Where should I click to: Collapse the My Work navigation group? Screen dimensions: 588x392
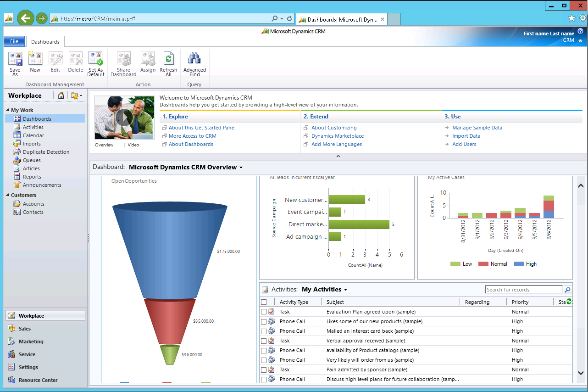click(7, 110)
